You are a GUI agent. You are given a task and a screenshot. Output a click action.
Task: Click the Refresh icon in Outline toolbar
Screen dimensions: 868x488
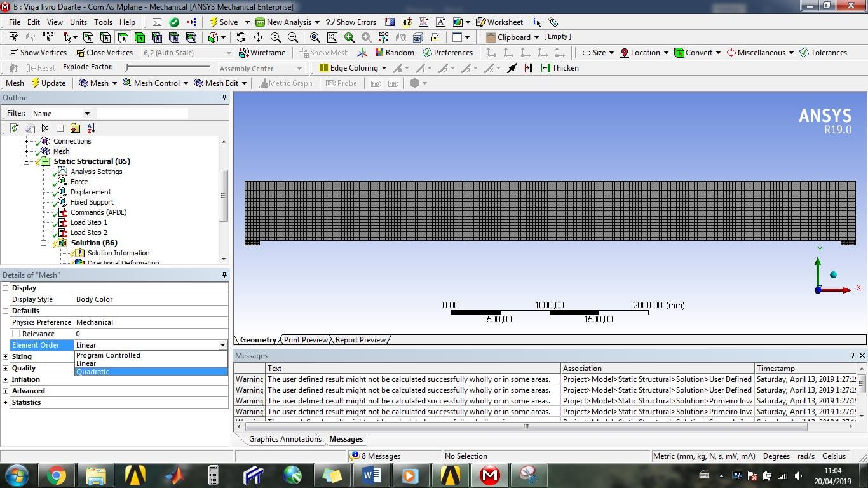14,128
